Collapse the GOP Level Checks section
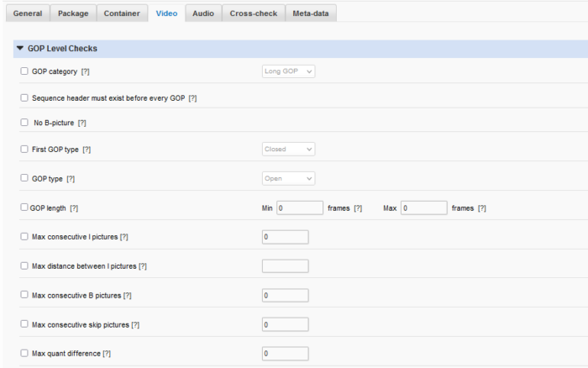588x368 pixels. coord(20,49)
